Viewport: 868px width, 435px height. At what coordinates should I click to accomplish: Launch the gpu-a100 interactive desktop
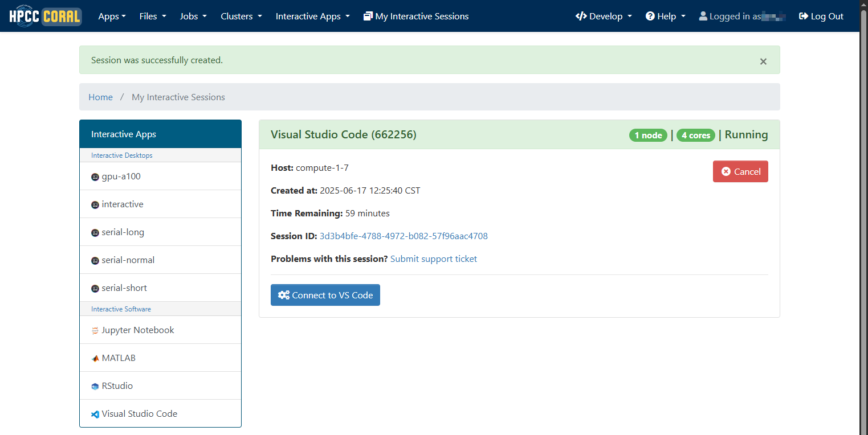click(160, 177)
